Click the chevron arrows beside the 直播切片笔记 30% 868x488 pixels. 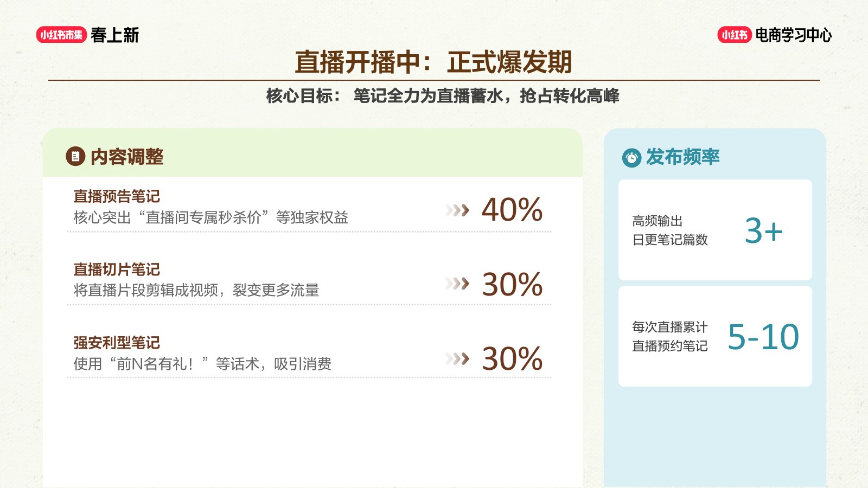coord(457,283)
